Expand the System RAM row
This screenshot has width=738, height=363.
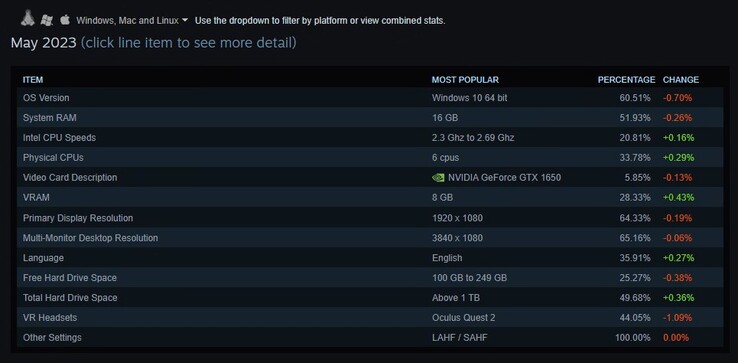pos(370,118)
